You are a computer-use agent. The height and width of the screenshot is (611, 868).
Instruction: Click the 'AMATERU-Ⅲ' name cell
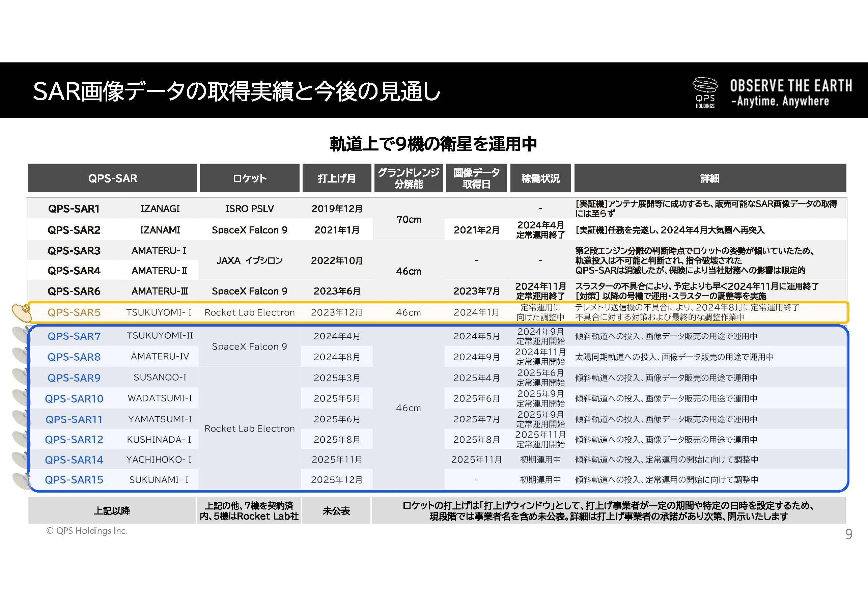coord(159,291)
